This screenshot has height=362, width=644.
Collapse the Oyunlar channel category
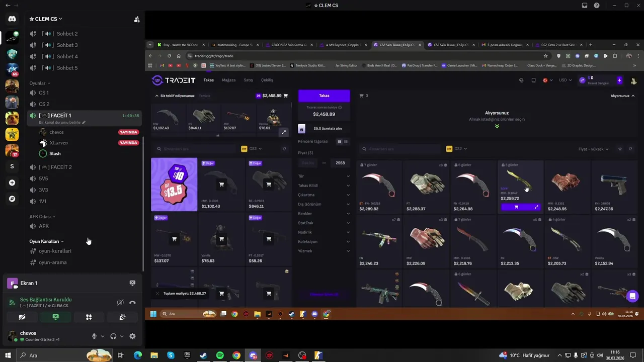pos(40,83)
